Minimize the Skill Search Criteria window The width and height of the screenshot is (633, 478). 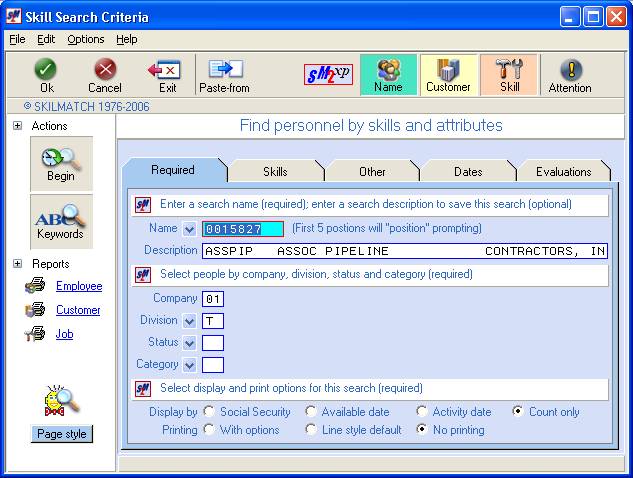[x=570, y=17]
